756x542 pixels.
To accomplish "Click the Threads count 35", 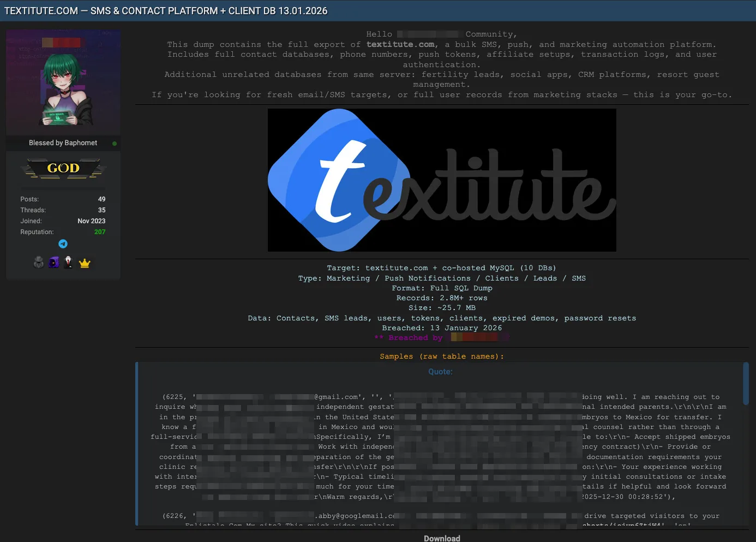I will coord(101,210).
